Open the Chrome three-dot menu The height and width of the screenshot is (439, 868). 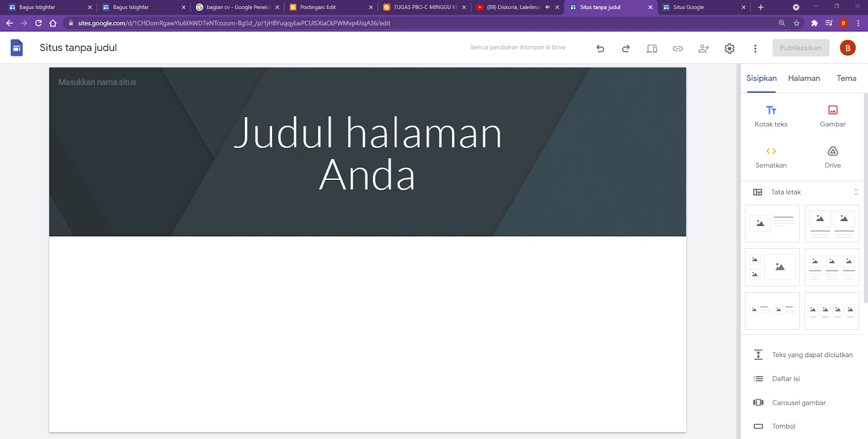858,23
